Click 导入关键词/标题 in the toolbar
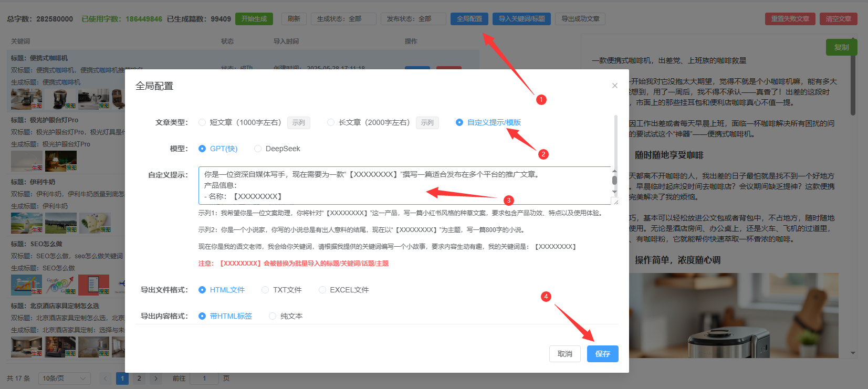Viewport: 868px width, 389px height. pos(522,19)
